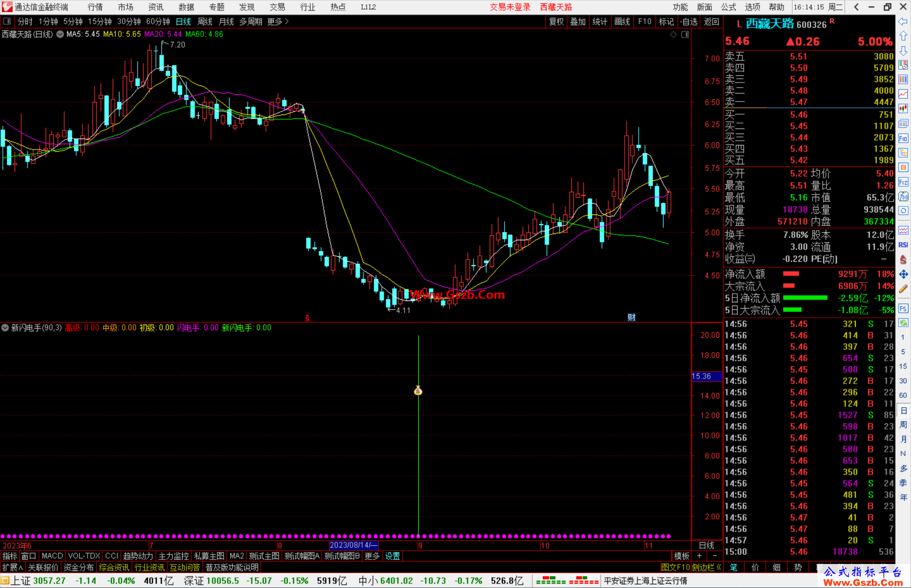Open the candlestick chart sidebar icon
Viewport: 911px width, 588px height.
click(x=903, y=109)
